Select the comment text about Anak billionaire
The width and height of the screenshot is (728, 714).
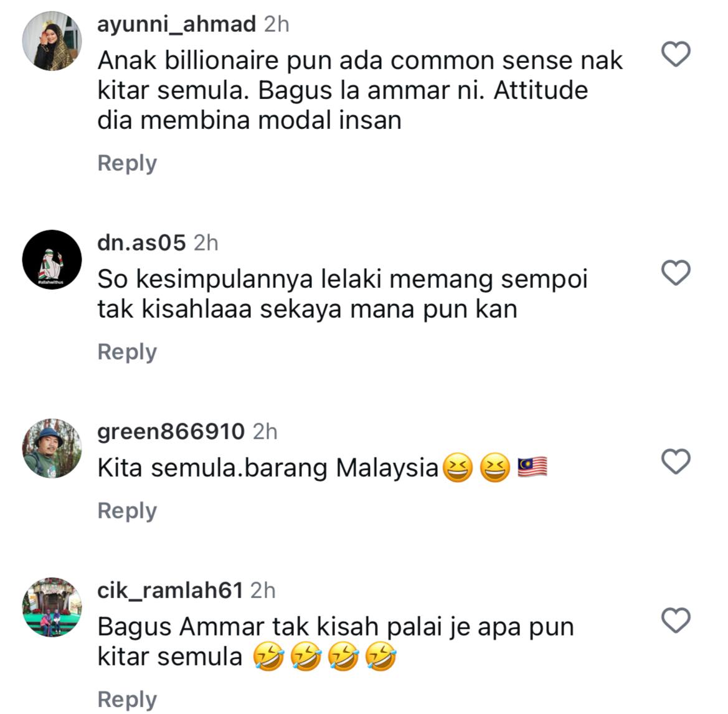point(361,90)
